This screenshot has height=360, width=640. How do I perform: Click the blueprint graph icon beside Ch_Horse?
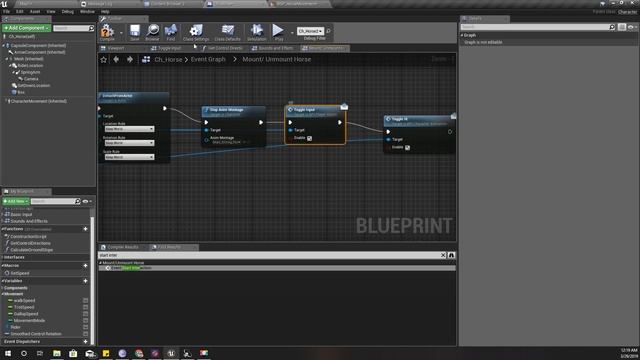pyautogui.click(x=146, y=60)
